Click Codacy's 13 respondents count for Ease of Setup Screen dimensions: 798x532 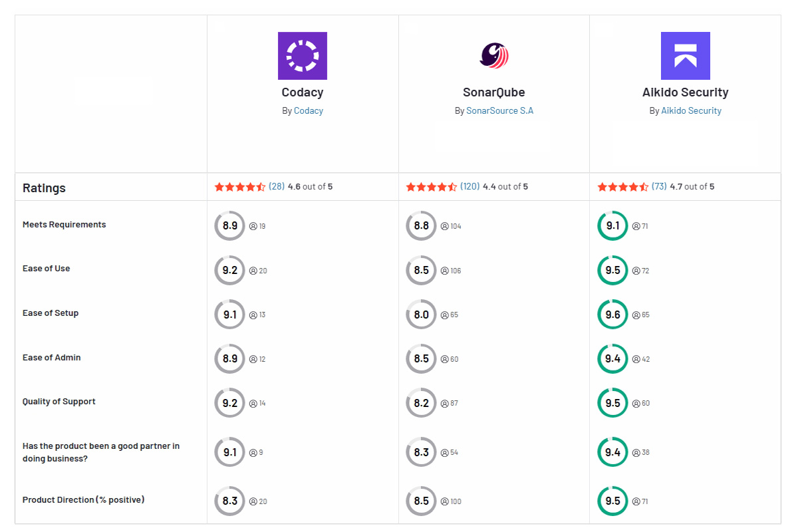pyautogui.click(x=257, y=315)
